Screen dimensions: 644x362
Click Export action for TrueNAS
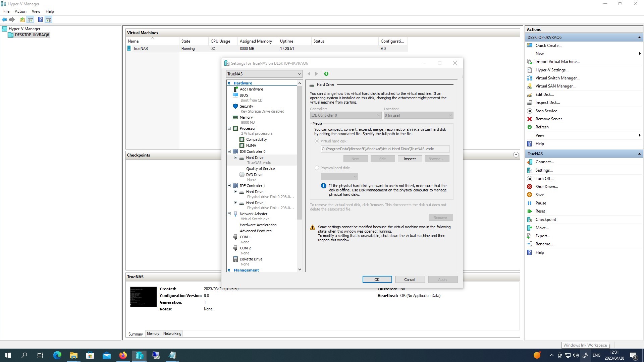[x=542, y=236]
